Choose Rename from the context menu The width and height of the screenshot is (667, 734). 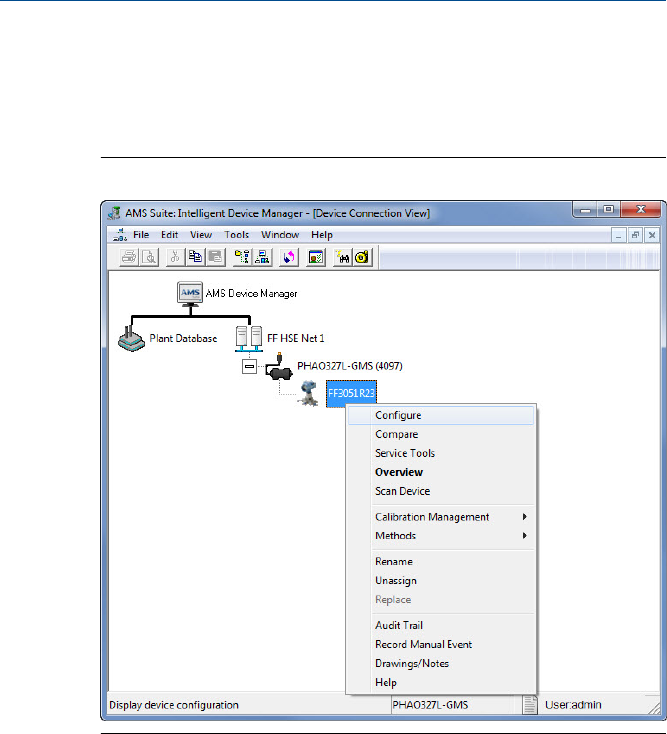440,561
